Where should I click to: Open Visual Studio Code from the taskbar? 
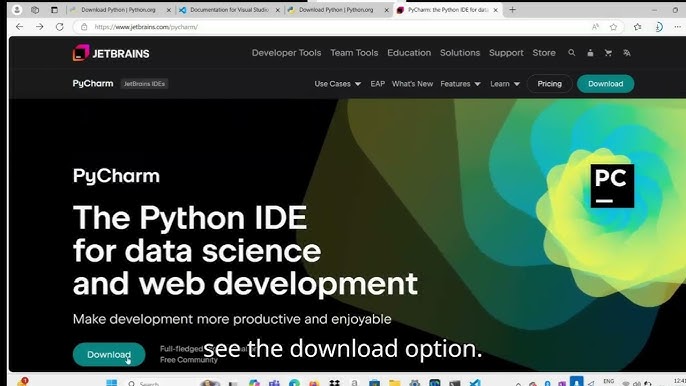(x=476, y=382)
